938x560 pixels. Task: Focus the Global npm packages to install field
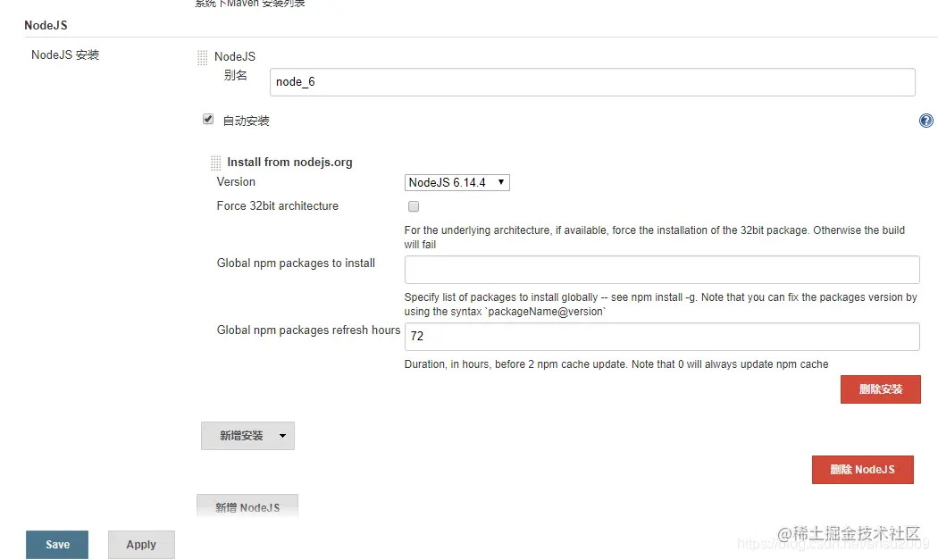pos(662,270)
